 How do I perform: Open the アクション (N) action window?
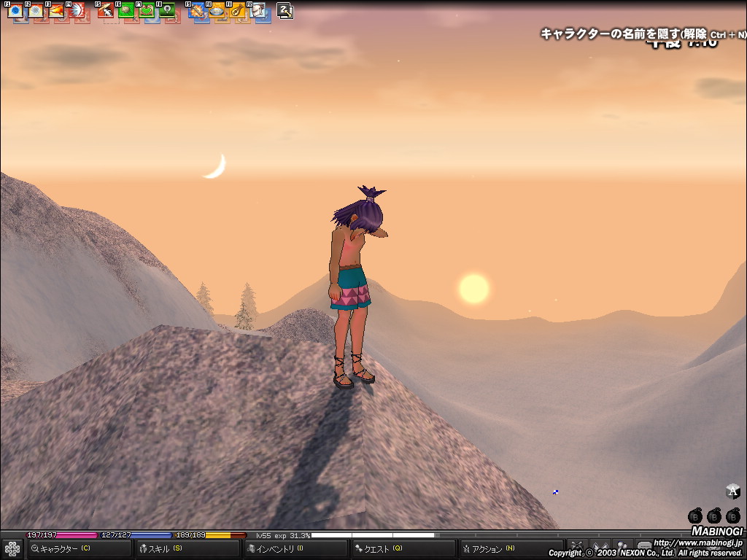[x=511, y=549]
